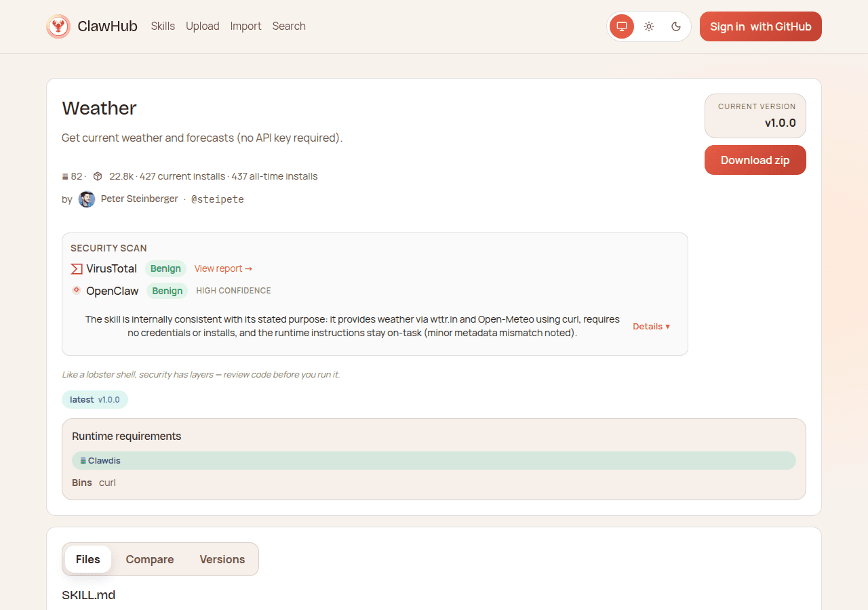
Task: Enable dark mode with the moon toggle
Action: coord(675,26)
